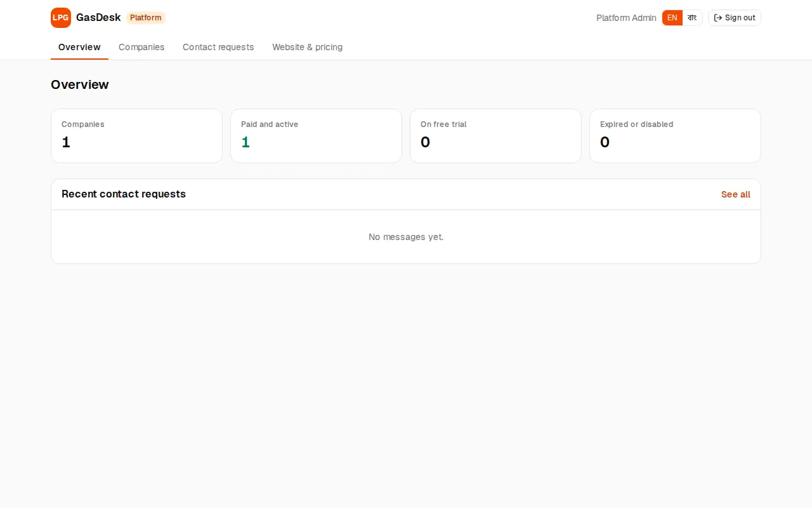The height and width of the screenshot is (508, 812).
Task: Select the Overview tab
Action: [79, 47]
